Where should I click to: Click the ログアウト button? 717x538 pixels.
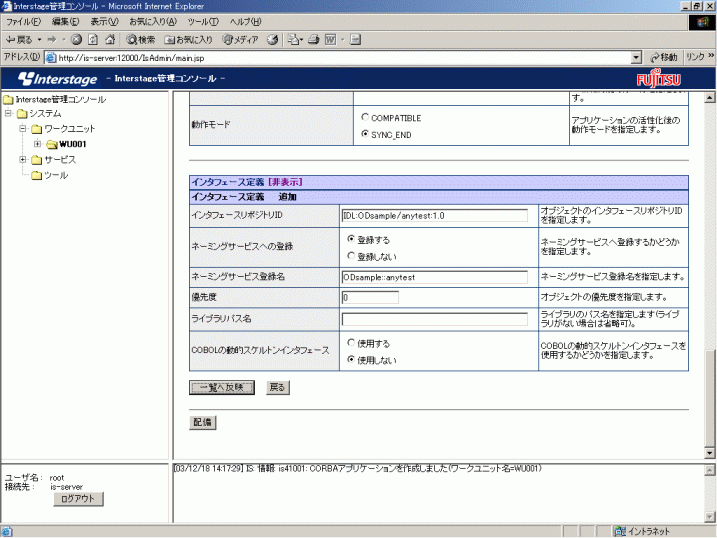click(79, 499)
